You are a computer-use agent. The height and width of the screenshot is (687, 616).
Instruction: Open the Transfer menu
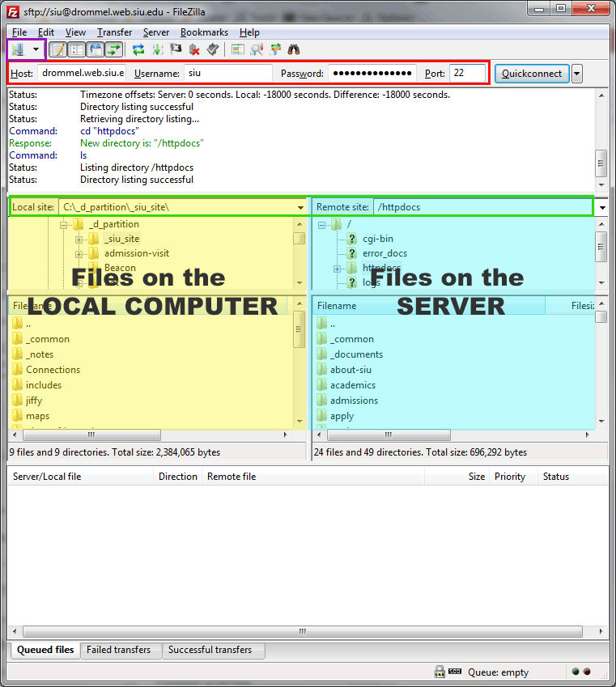pos(114,32)
